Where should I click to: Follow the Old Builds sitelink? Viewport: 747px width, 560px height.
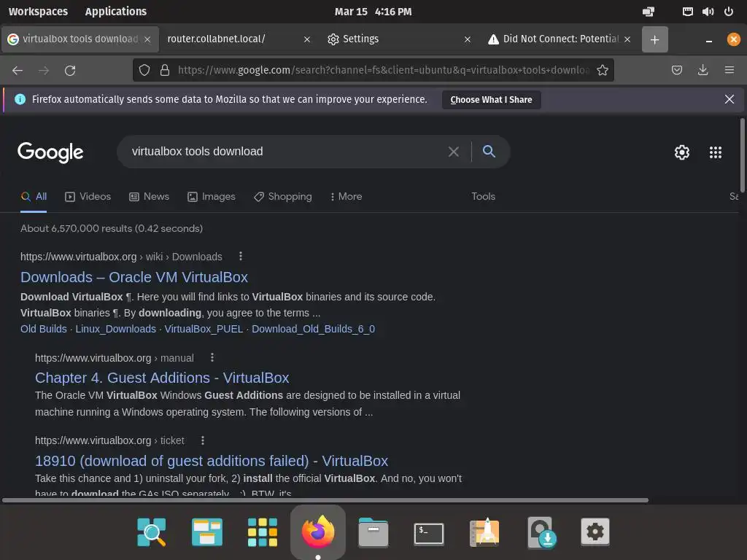point(43,329)
